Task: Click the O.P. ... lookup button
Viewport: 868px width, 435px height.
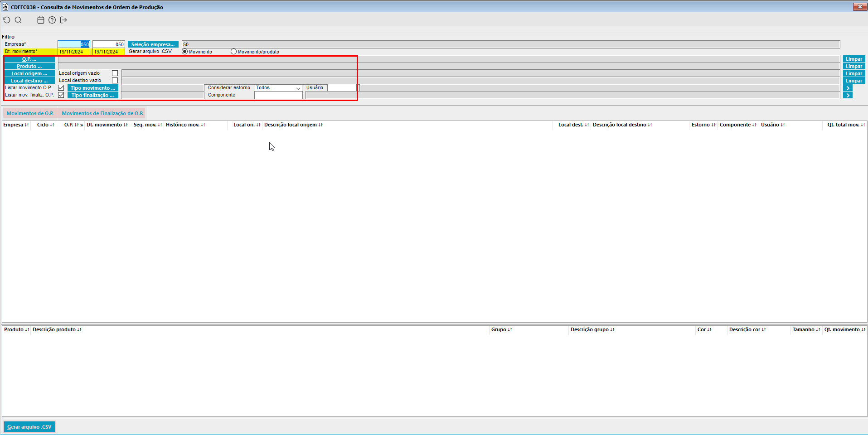Action: point(29,59)
